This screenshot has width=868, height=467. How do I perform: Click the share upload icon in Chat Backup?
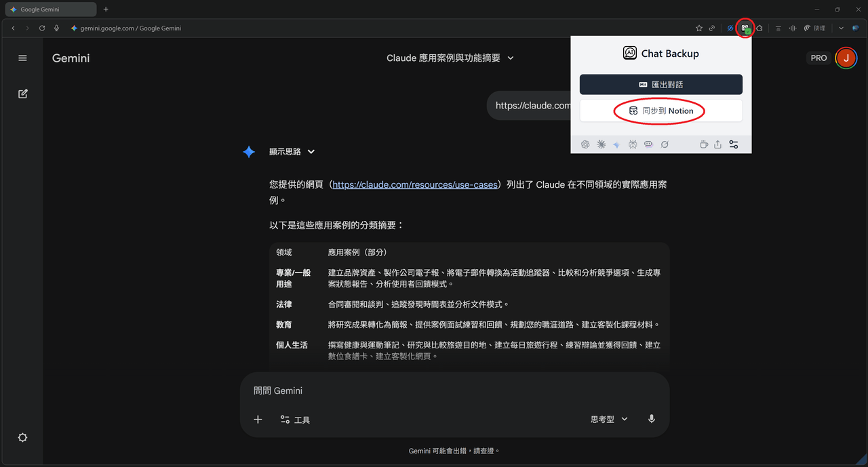click(717, 144)
